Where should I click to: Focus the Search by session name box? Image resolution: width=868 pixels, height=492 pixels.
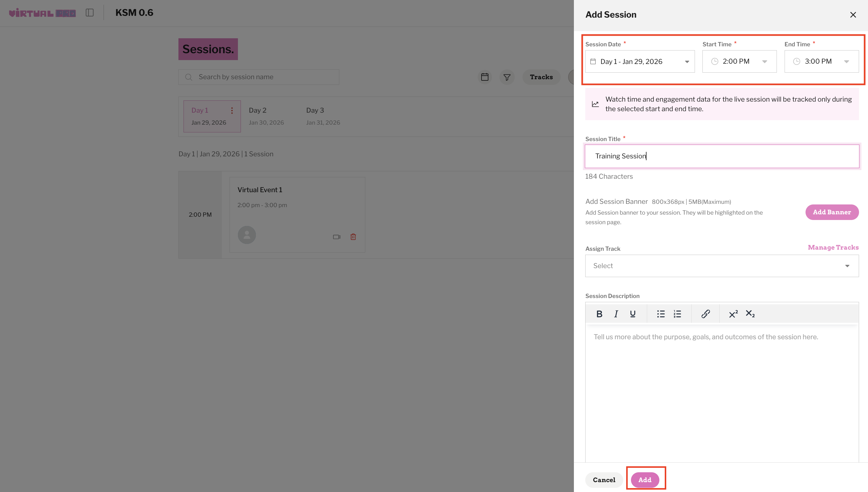(259, 77)
